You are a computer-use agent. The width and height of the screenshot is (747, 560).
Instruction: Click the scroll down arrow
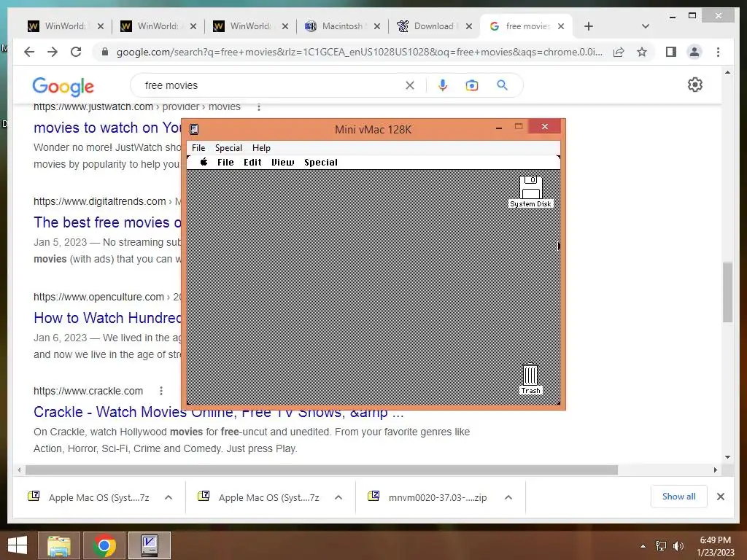click(x=727, y=457)
